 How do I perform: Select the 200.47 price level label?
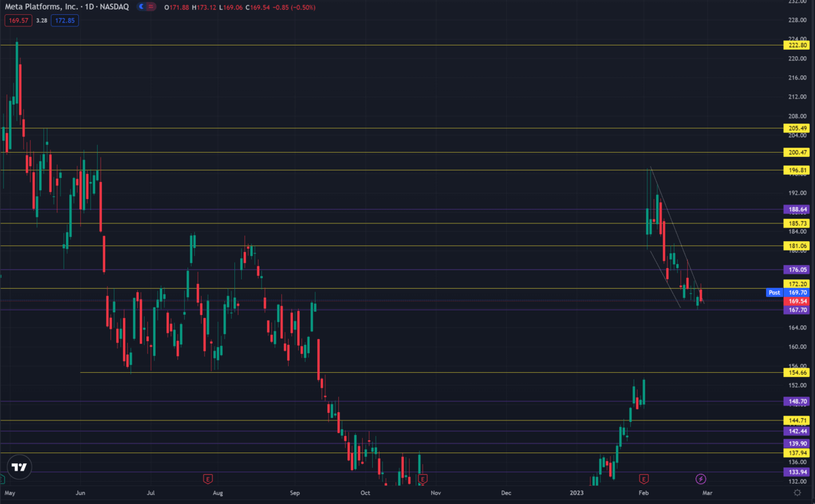tap(796, 153)
